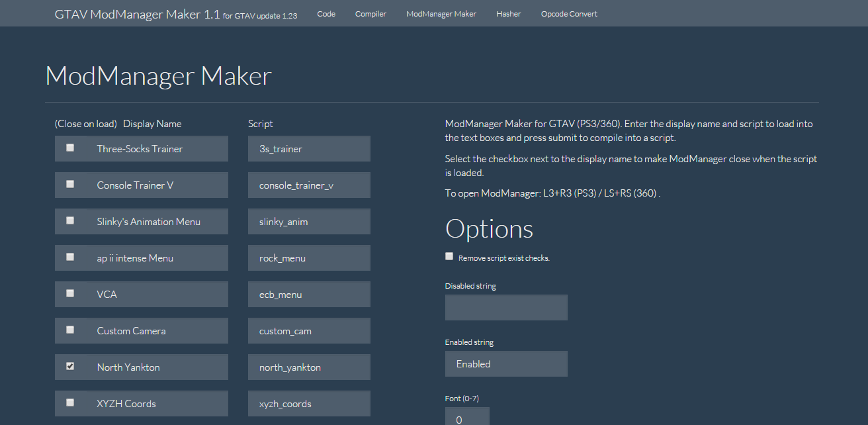Tick the checkbox beside Slinky's Animation Menu
Screen dimensions: 868x425
tap(70, 221)
